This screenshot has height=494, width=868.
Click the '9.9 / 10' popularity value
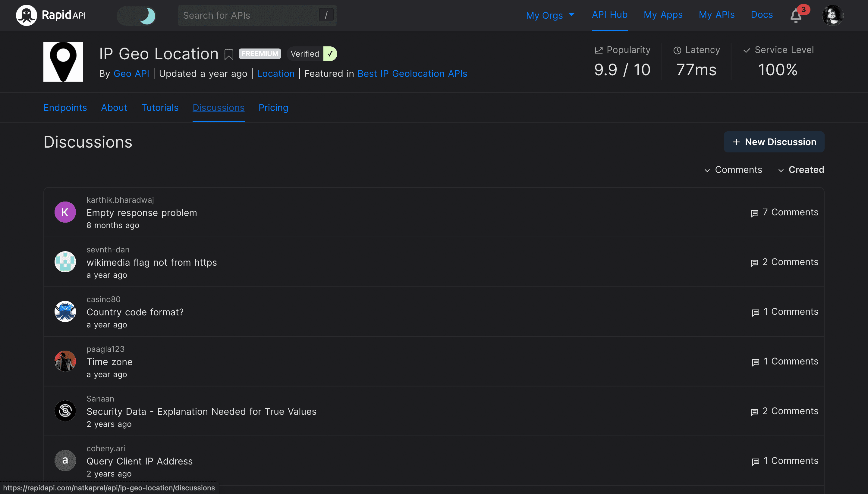pyautogui.click(x=622, y=70)
